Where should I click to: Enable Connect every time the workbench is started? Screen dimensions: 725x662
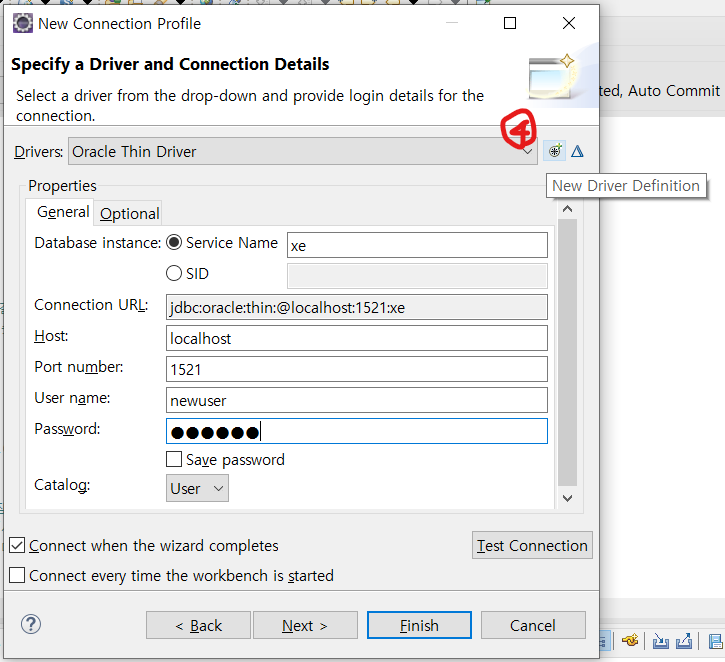[17, 576]
